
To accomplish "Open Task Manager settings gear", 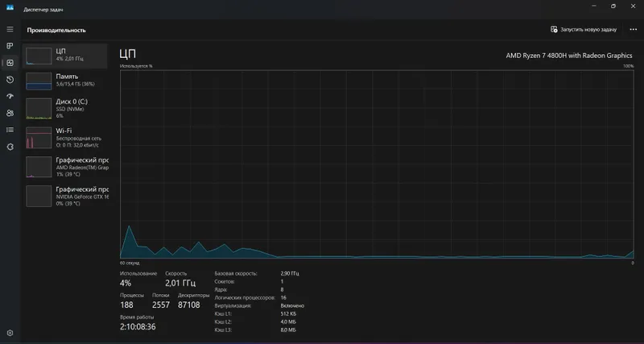I will pos(10,333).
